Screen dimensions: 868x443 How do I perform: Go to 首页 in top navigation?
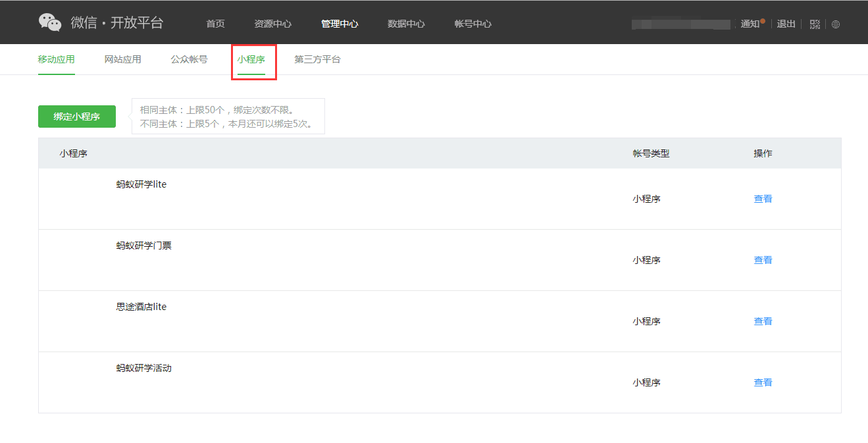click(x=215, y=24)
